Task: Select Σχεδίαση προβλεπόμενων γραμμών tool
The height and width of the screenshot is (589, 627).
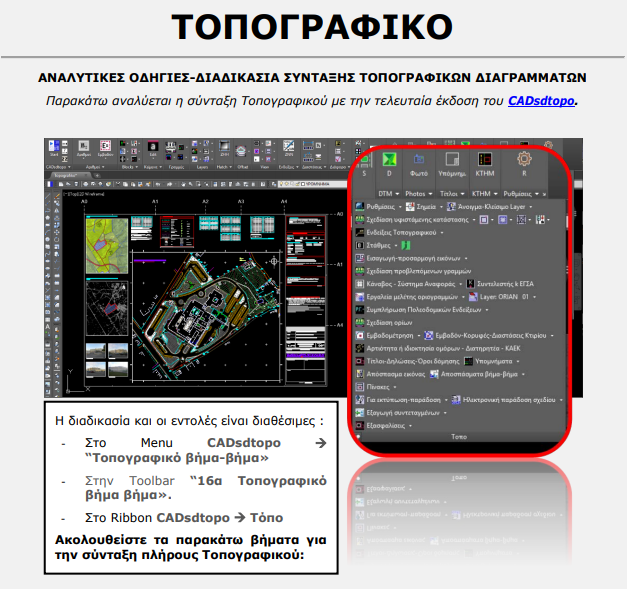Action: [413, 271]
